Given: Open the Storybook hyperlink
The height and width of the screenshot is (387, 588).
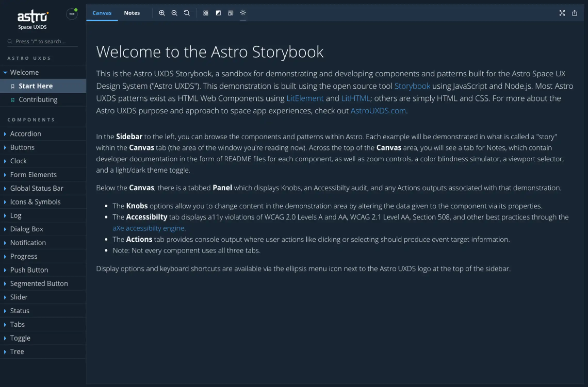Looking at the screenshot, I should [412, 86].
